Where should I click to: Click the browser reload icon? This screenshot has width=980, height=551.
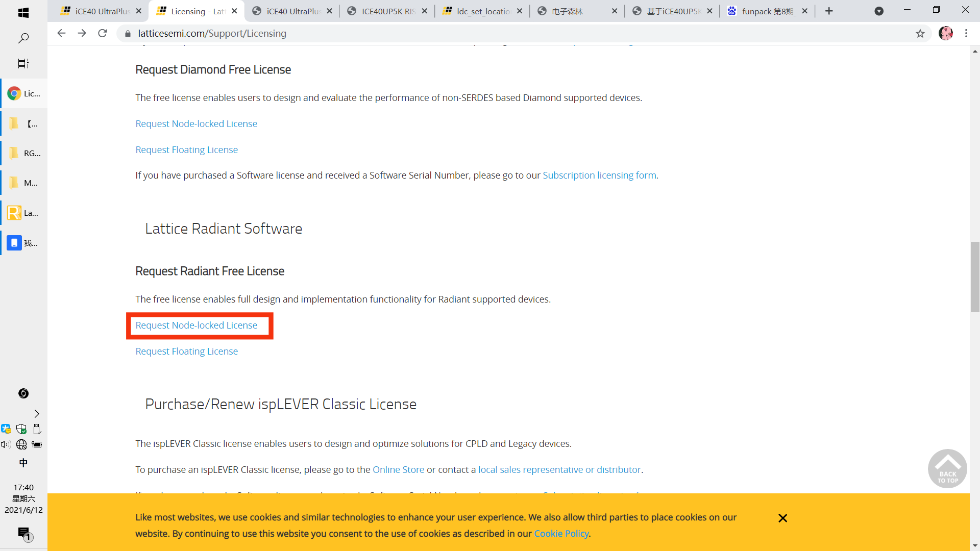coord(103,33)
